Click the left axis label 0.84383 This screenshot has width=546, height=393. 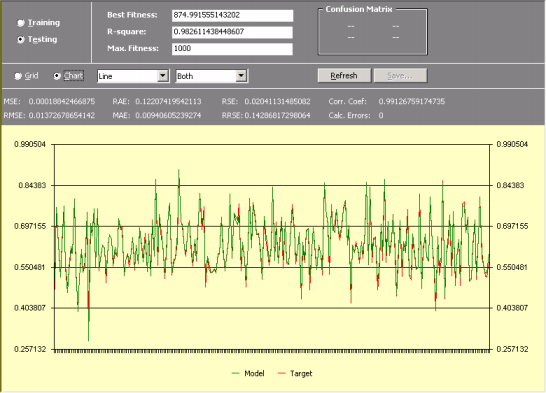[32, 186]
